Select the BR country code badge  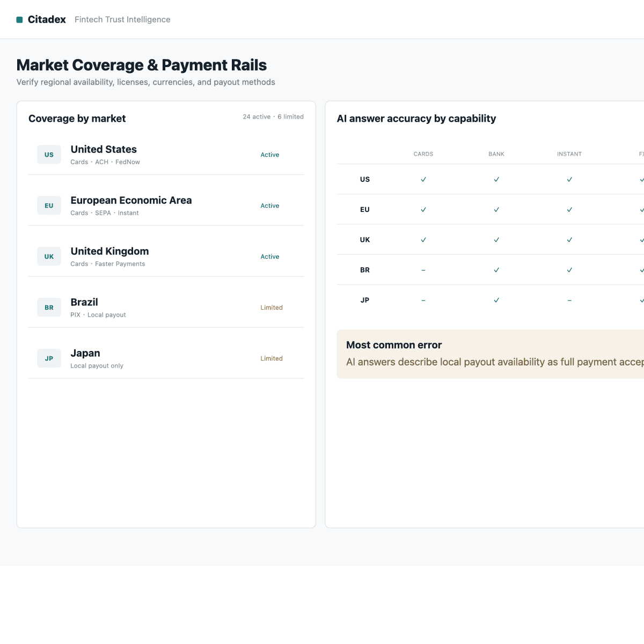[x=49, y=308]
